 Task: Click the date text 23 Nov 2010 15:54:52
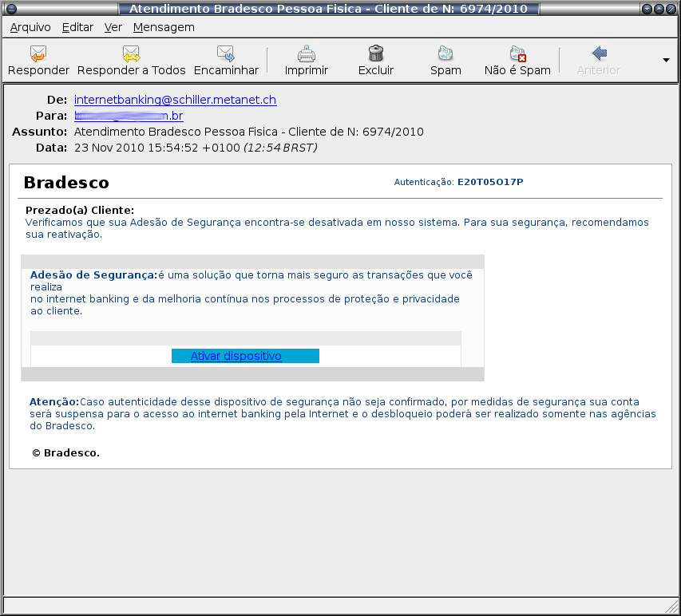[x=136, y=148]
